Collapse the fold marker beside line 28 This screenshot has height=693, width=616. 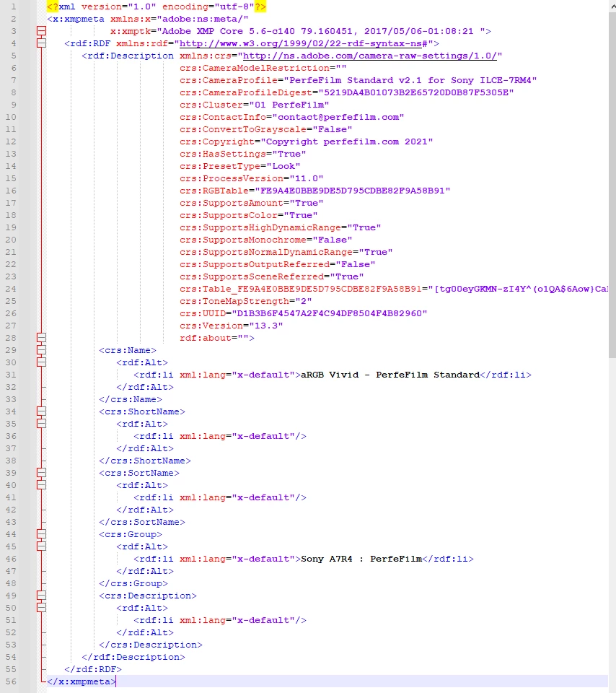click(41, 338)
